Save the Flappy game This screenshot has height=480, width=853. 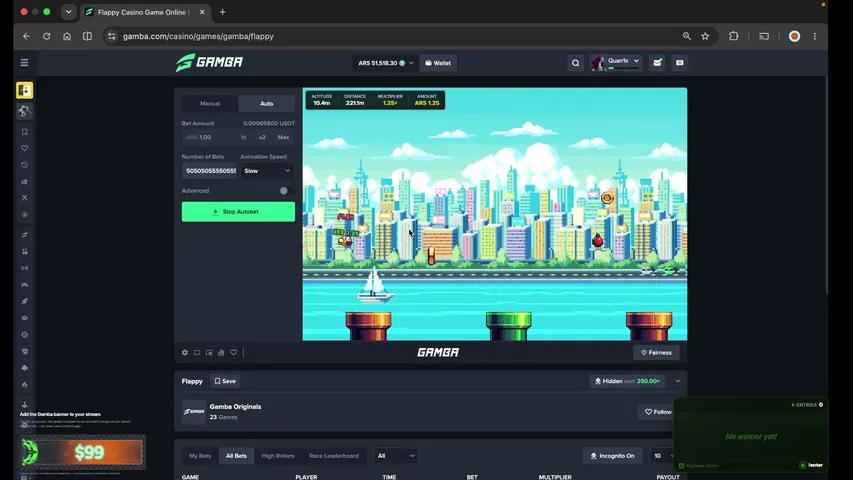[225, 381]
